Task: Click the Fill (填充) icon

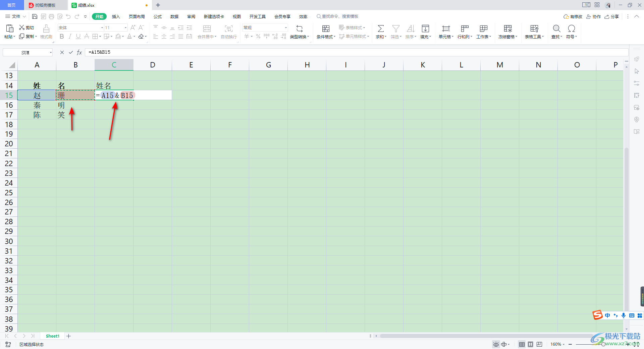Action: (425, 29)
